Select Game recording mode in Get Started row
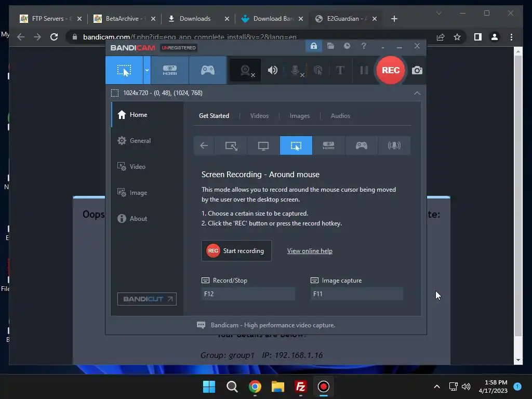 click(x=362, y=145)
